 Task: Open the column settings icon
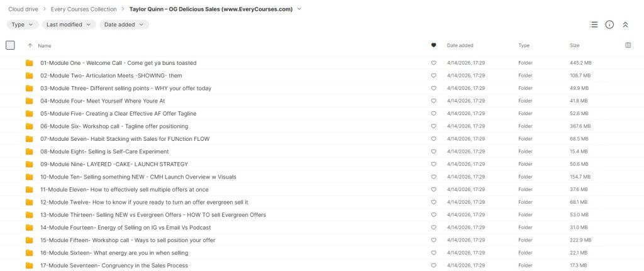pos(628,45)
